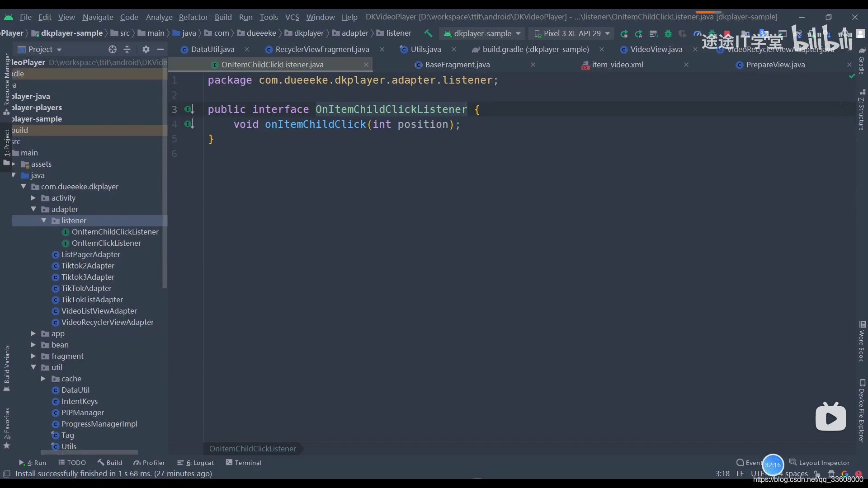This screenshot has height=488, width=868.
Task: Select Refactor menu option
Action: pos(193,17)
